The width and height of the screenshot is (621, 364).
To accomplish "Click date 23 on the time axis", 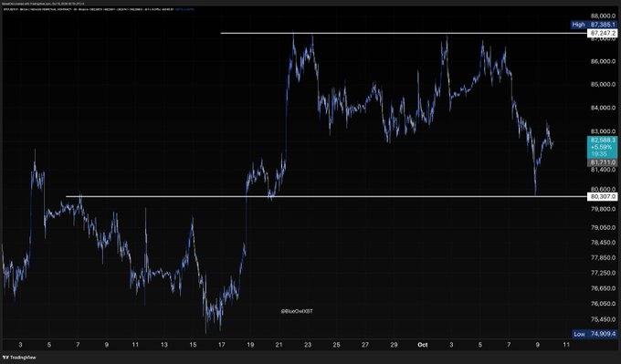I will click(x=308, y=345).
